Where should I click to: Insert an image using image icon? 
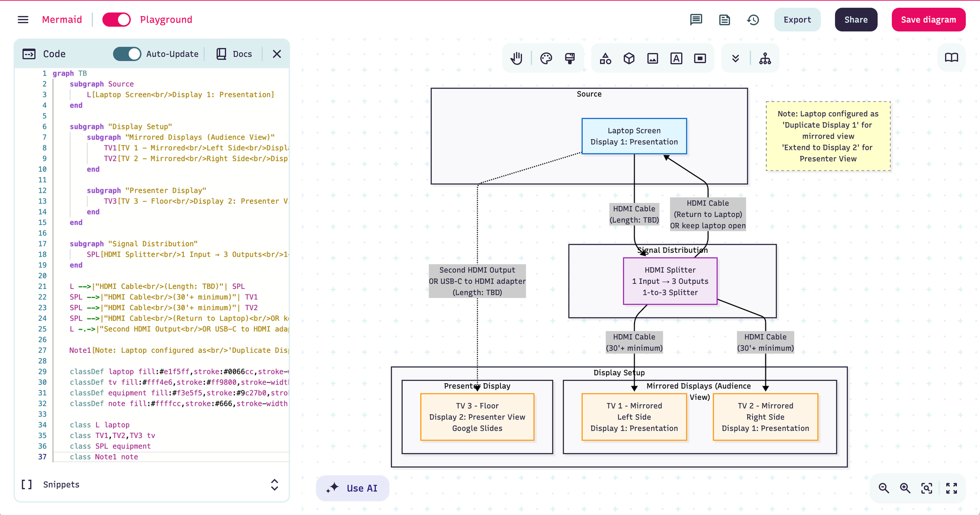[653, 59]
